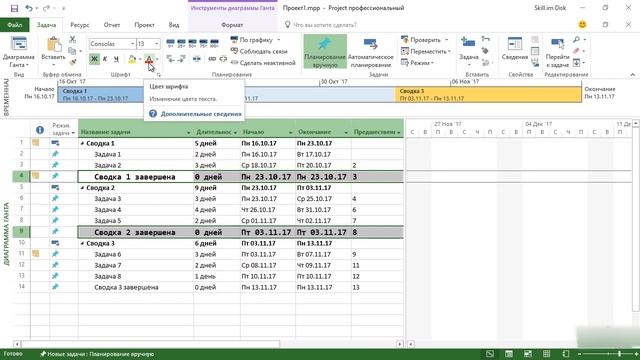640x360 pixels.
Task: Switch to Resource Sheet view in status bar
Action: pyautogui.click(x=547, y=354)
